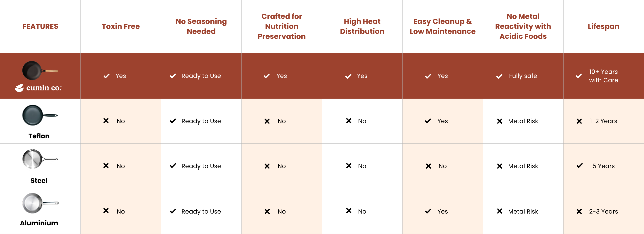
Task: Click the Aluminium pan image
Action: point(40,203)
